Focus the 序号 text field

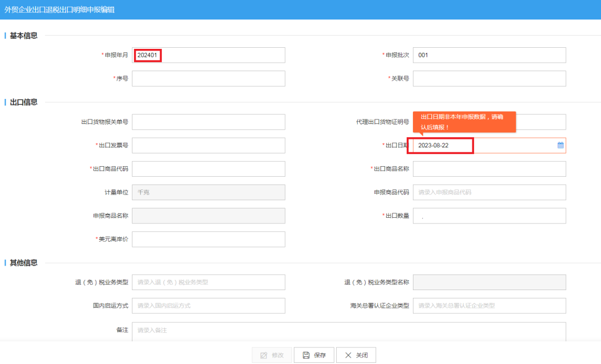pyautogui.click(x=208, y=78)
